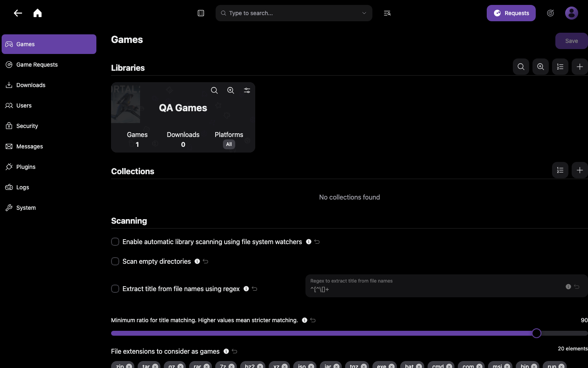This screenshot has height=368, width=588.
Task: Open the user profile avatar
Action: [x=572, y=13]
